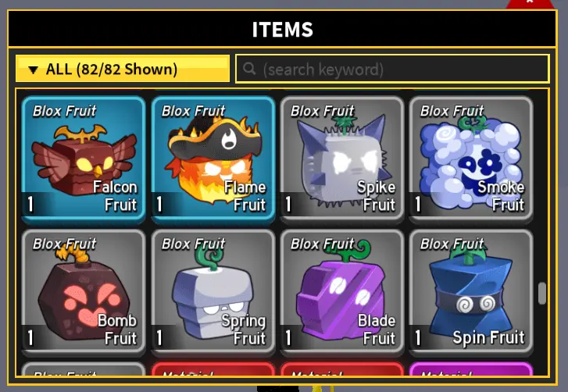The width and height of the screenshot is (568, 392).
Task: Click the dropdown triangle beside ALL
Action: tap(33, 69)
